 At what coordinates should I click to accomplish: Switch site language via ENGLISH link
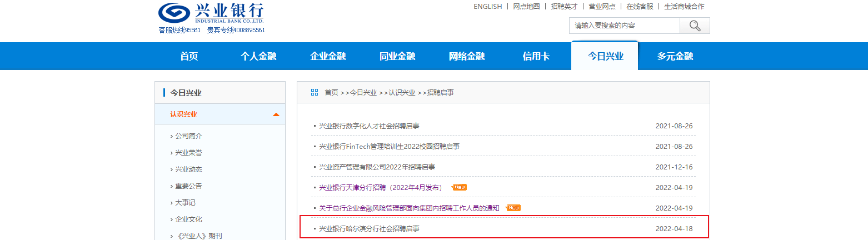(487, 7)
